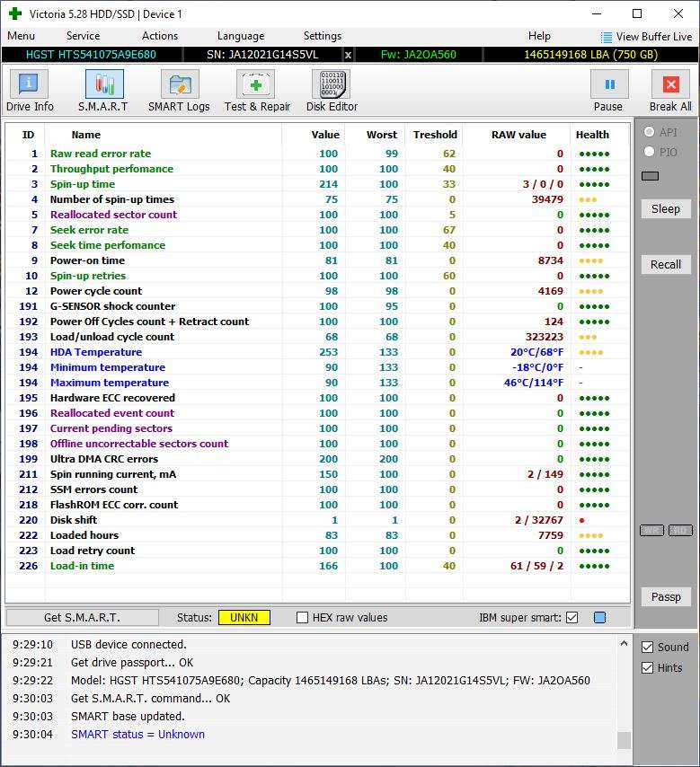Click the log scrollbar thumb
Image resolution: width=700 pixels, height=767 pixels.
624,740
